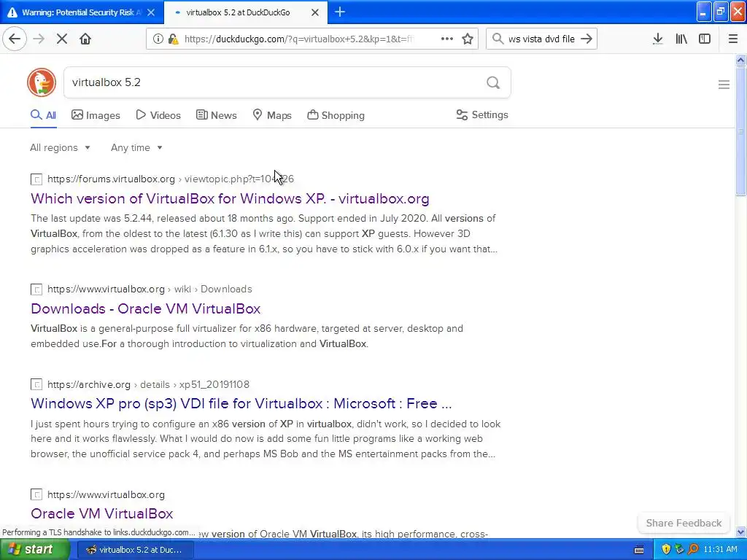Focus the Firefox search box 'ws vista dvd file'
Image resolution: width=747 pixels, height=560 pixels.
(x=541, y=39)
